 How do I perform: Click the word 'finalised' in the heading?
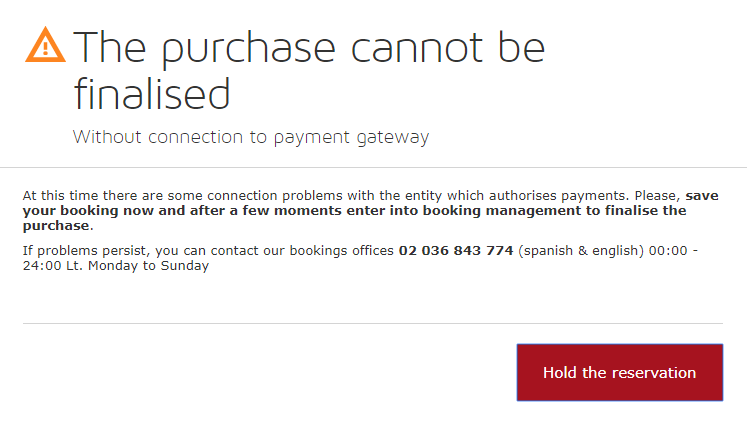click(x=152, y=94)
